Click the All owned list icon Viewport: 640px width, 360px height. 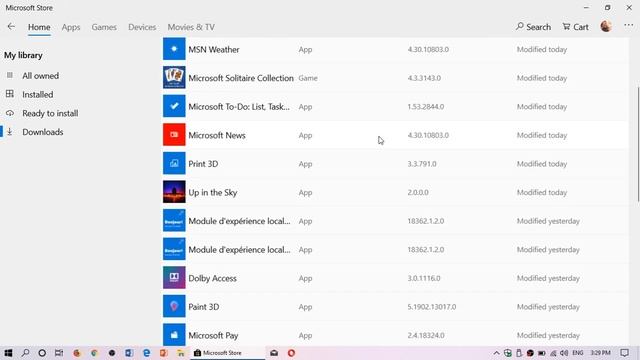coord(10,76)
